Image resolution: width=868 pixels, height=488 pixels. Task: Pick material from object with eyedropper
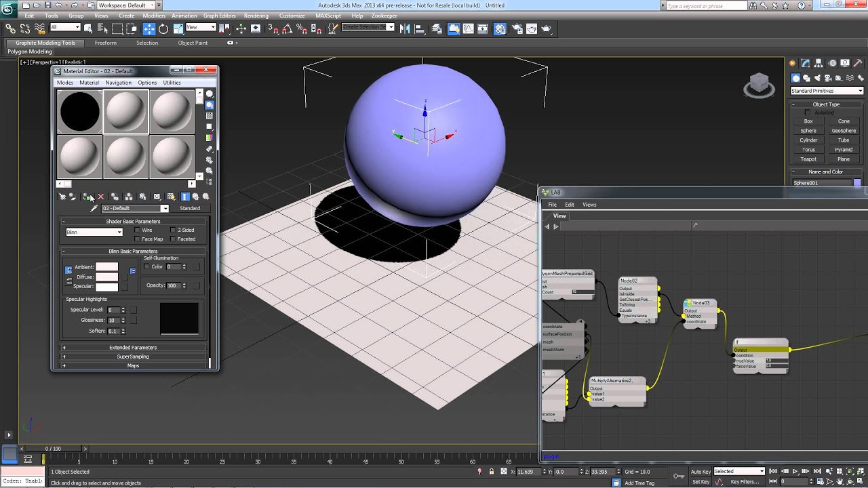94,209
